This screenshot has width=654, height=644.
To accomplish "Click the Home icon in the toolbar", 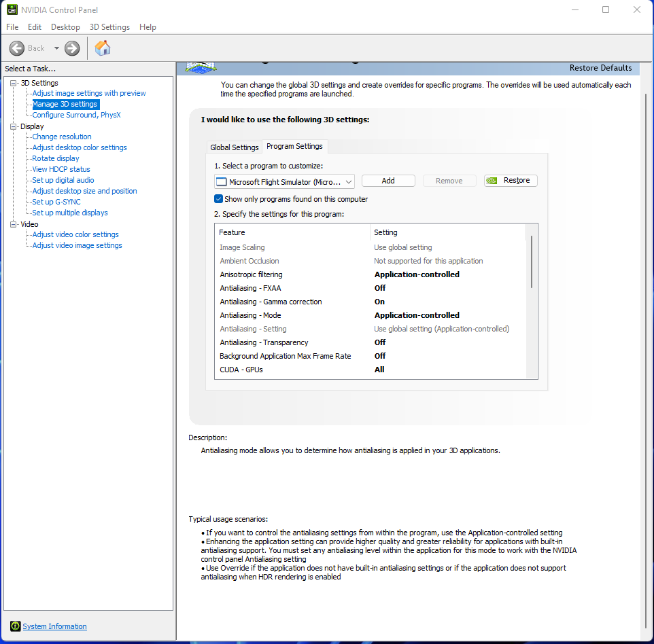I will 103,48.
